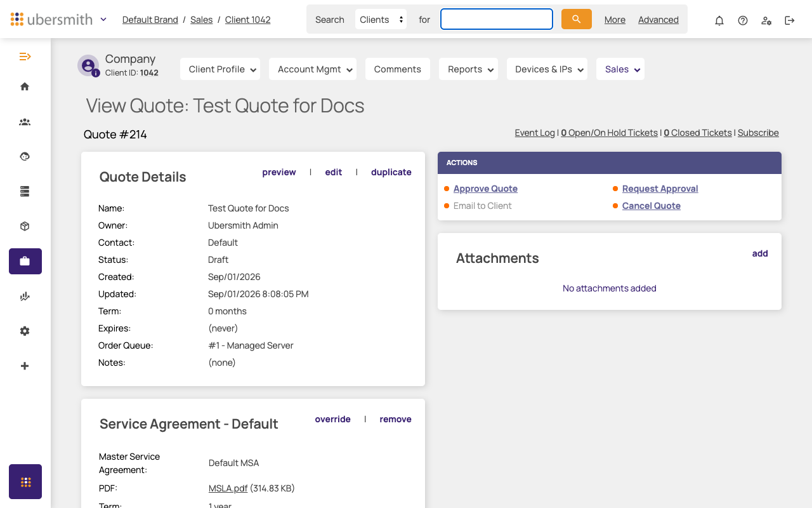Focus the search text field
The image size is (812, 508).
(497, 19)
